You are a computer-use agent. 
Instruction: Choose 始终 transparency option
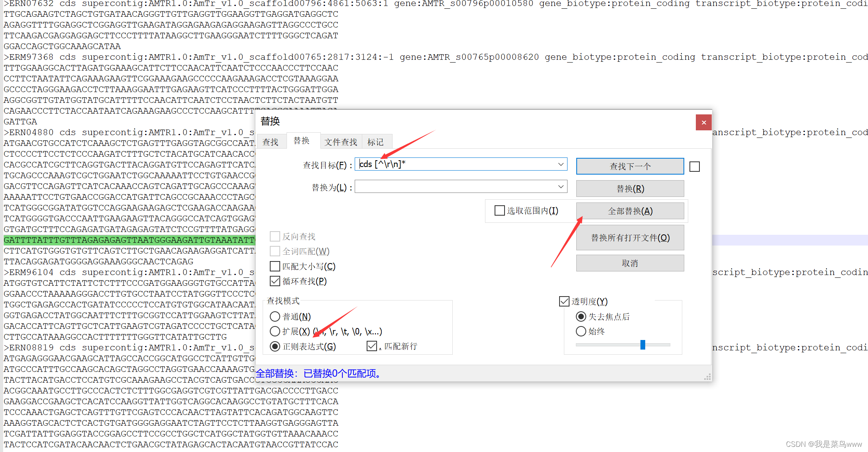pyautogui.click(x=581, y=331)
